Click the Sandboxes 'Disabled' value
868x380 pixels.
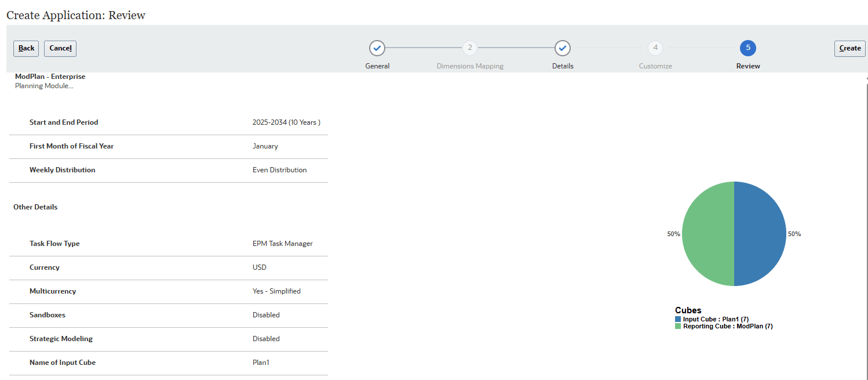click(266, 315)
